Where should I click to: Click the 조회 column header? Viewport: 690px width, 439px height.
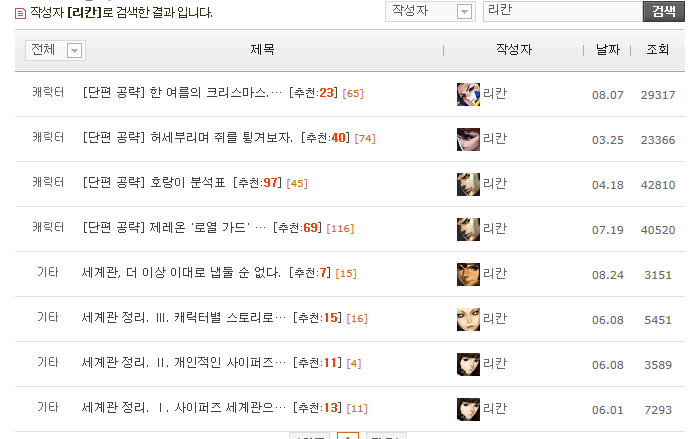point(657,49)
